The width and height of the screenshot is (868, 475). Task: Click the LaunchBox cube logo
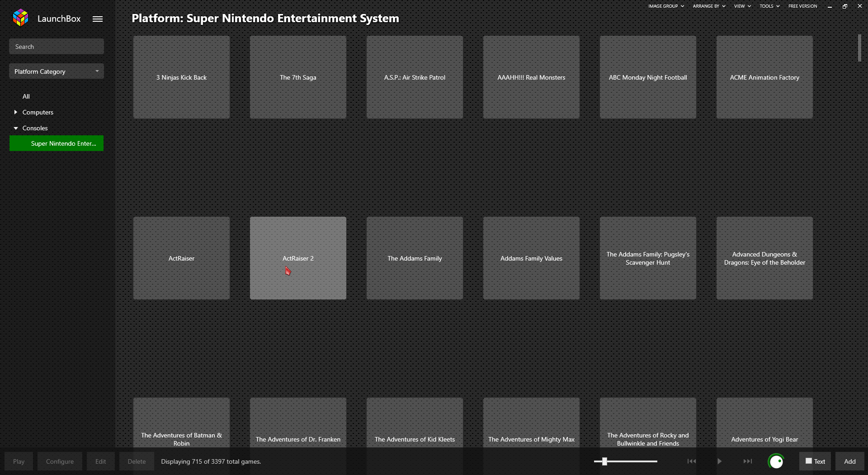20,18
